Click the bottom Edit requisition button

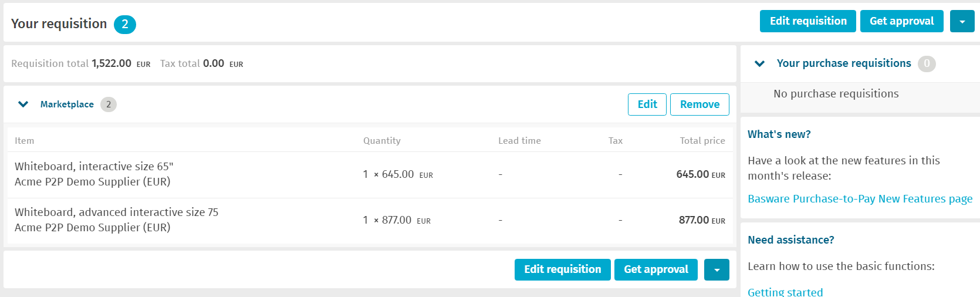563,269
